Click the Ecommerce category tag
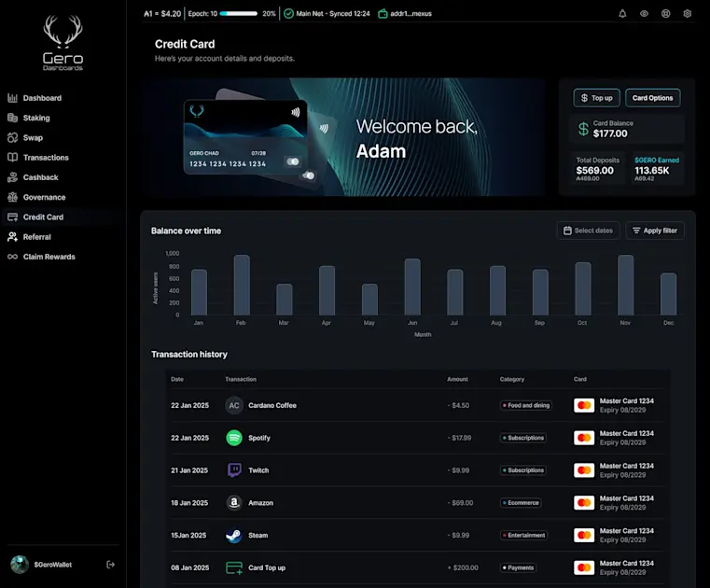The height and width of the screenshot is (588, 710). (521, 503)
